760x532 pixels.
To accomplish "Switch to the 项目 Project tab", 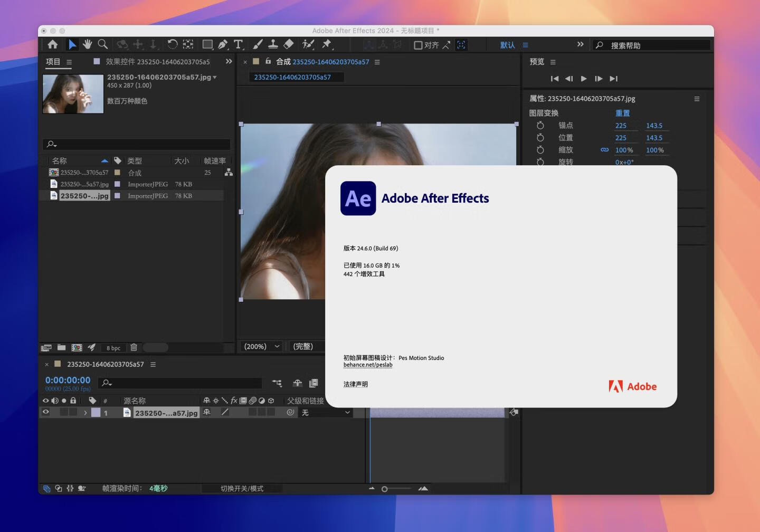I will pyautogui.click(x=53, y=62).
